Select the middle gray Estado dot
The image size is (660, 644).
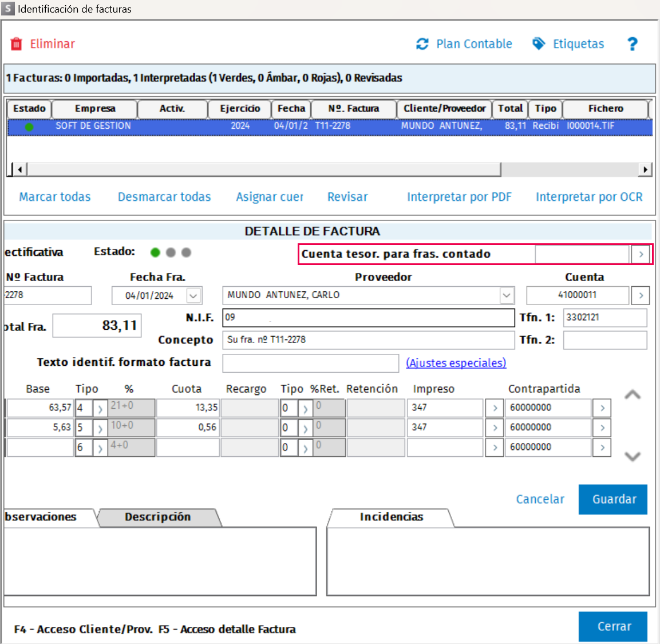[171, 252]
